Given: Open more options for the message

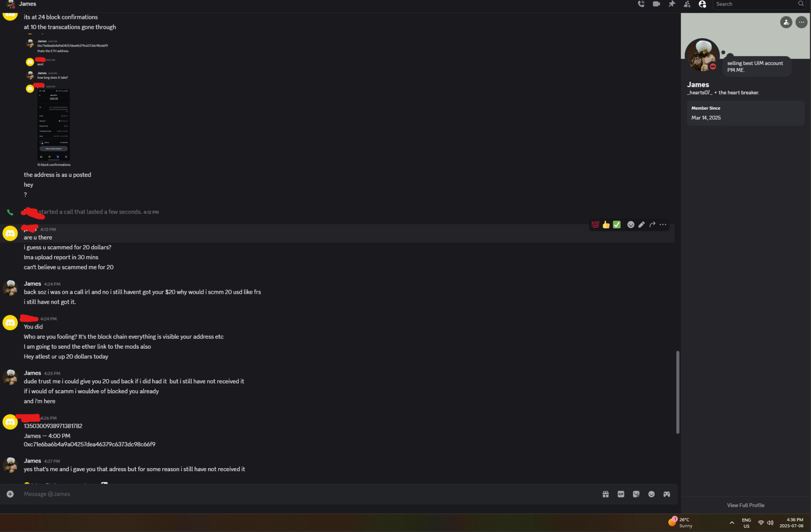Looking at the screenshot, I should [663, 224].
